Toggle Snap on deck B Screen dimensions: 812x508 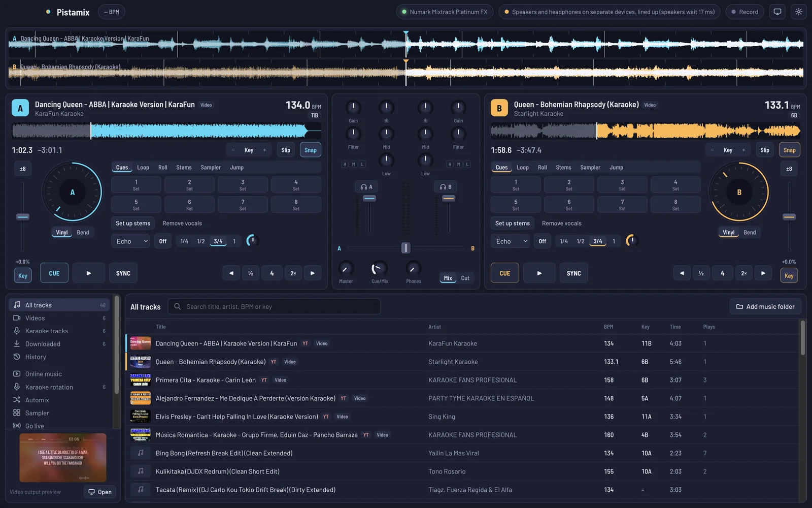(790, 150)
